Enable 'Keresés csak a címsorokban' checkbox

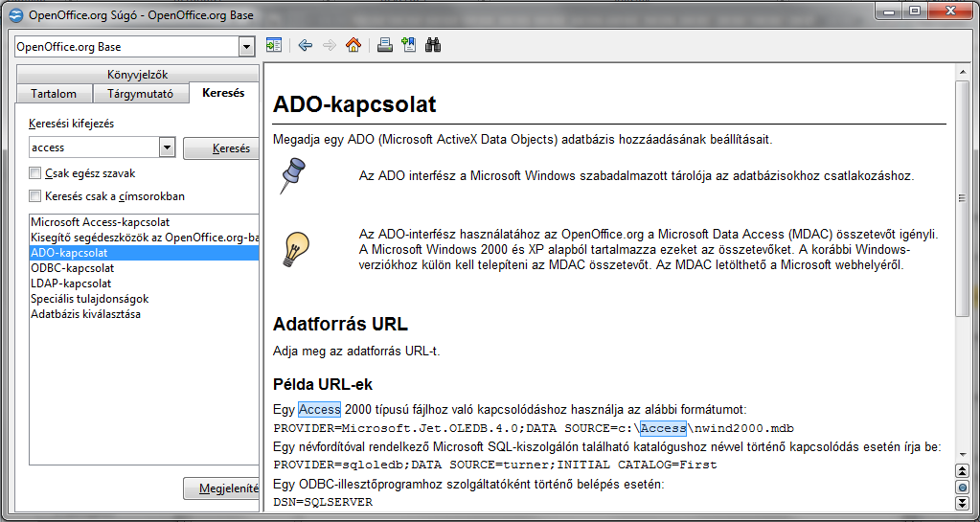[x=35, y=196]
